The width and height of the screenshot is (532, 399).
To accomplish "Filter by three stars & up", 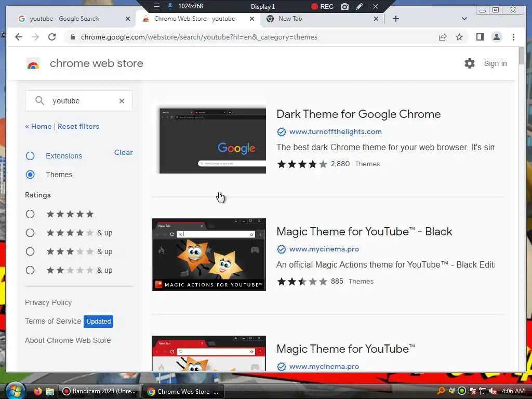I will pyautogui.click(x=30, y=251).
